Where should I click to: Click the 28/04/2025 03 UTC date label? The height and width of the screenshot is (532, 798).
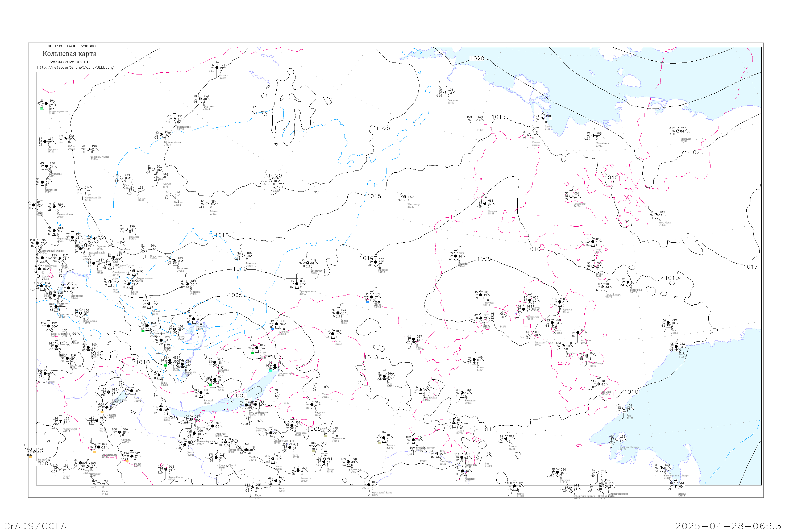coord(70,62)
